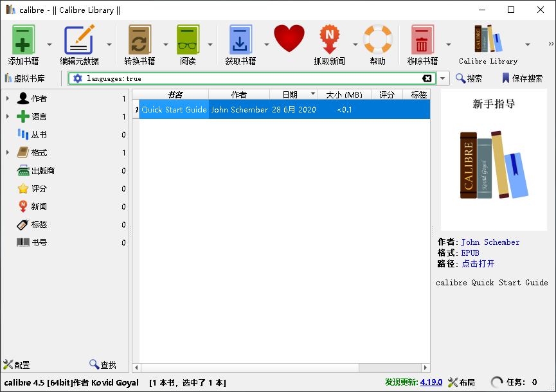Viewport: 556px width, 392px height.
Task: Click Jobs (任务) indicator in status bar
Action: 514,382
